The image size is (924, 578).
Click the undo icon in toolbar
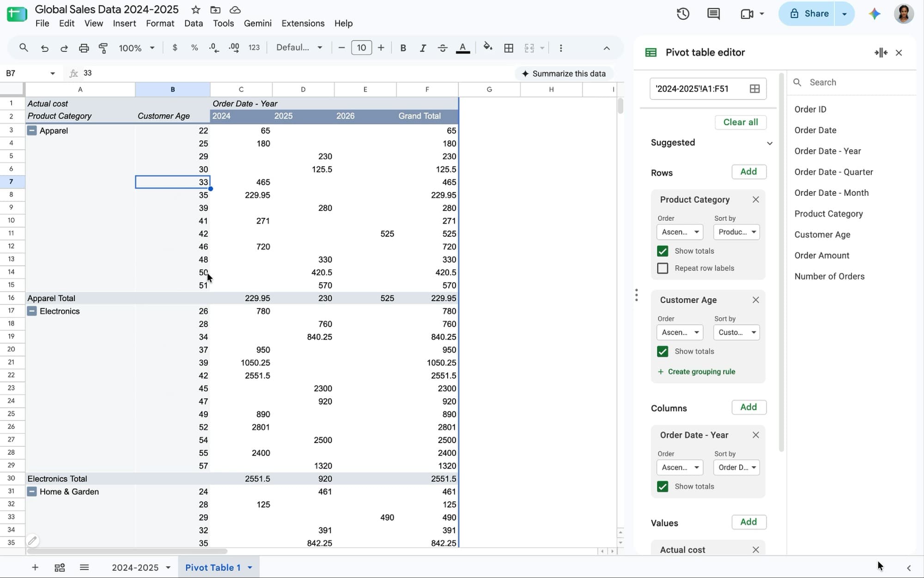coord(44,48)
